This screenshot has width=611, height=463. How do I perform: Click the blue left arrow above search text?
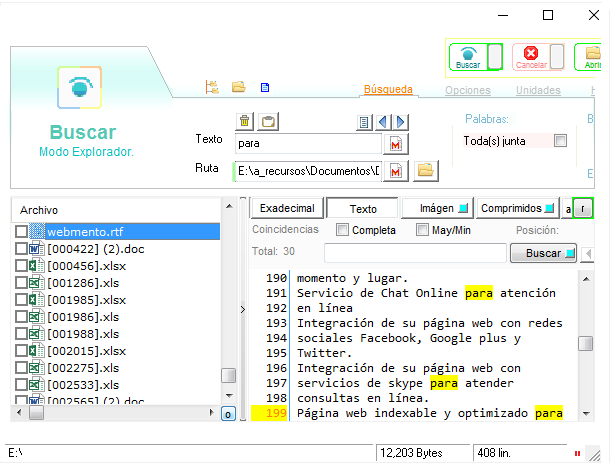pyautogui.click(x=385, y=122)
